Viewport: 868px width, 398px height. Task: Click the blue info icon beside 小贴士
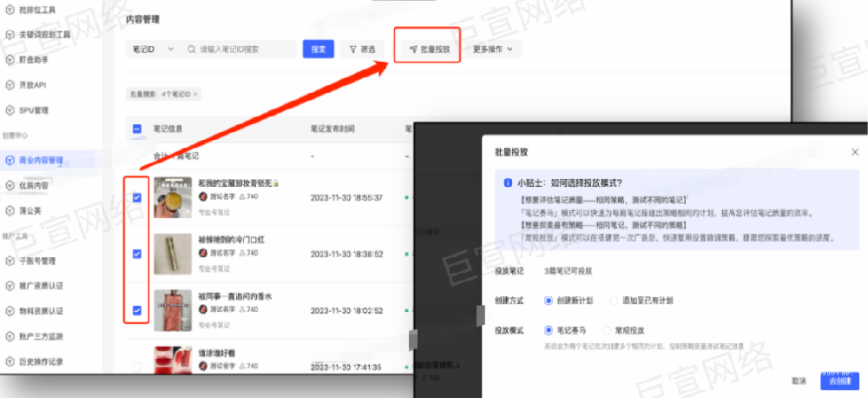(x=507, y=183)
